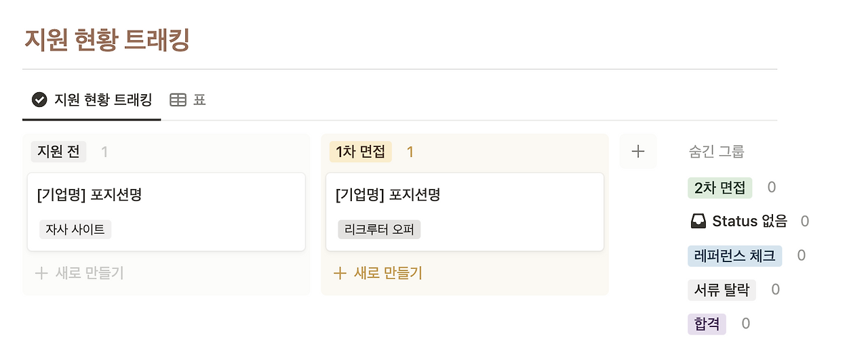Click the page title 지원 현황 트래킹
The image size is (868, 361).
click(106, 39)
